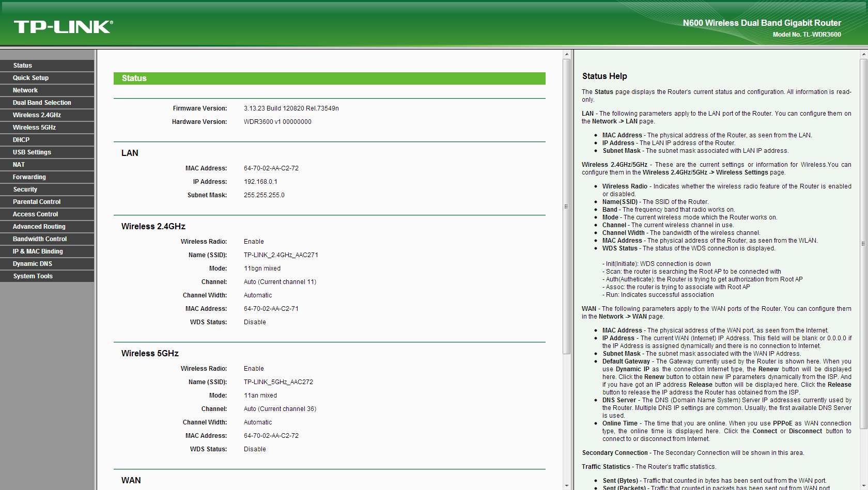Select IP & MAC Binding menu
Viewport: 868px width, 490px height.
coord(47,251)
